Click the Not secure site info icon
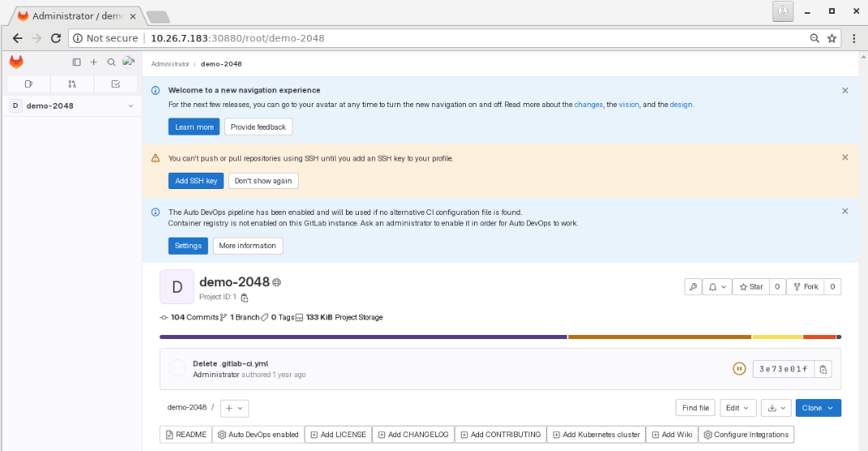This screenshot has width=868, height=451. [78, 38]
